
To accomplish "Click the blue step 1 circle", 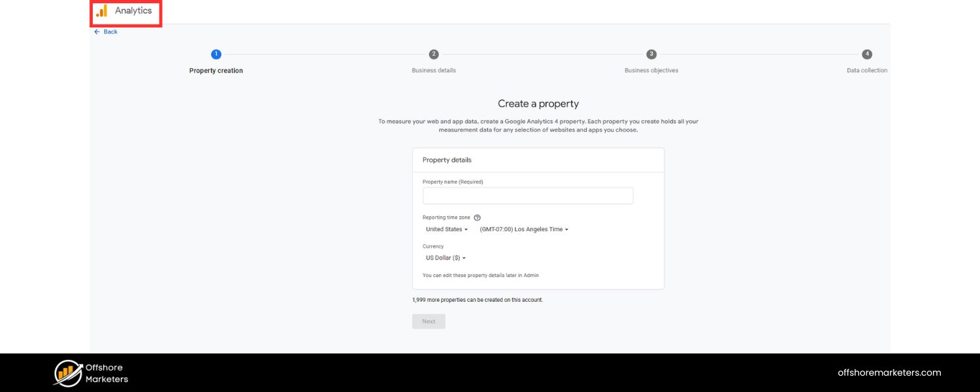I will [x=216, y=54].
